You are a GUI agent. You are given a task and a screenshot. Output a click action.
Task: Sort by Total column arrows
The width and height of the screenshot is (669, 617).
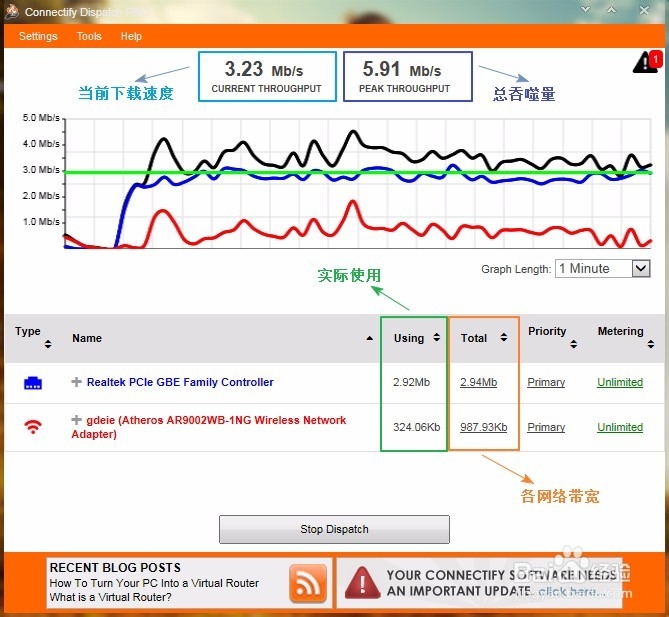coord(504,338)
